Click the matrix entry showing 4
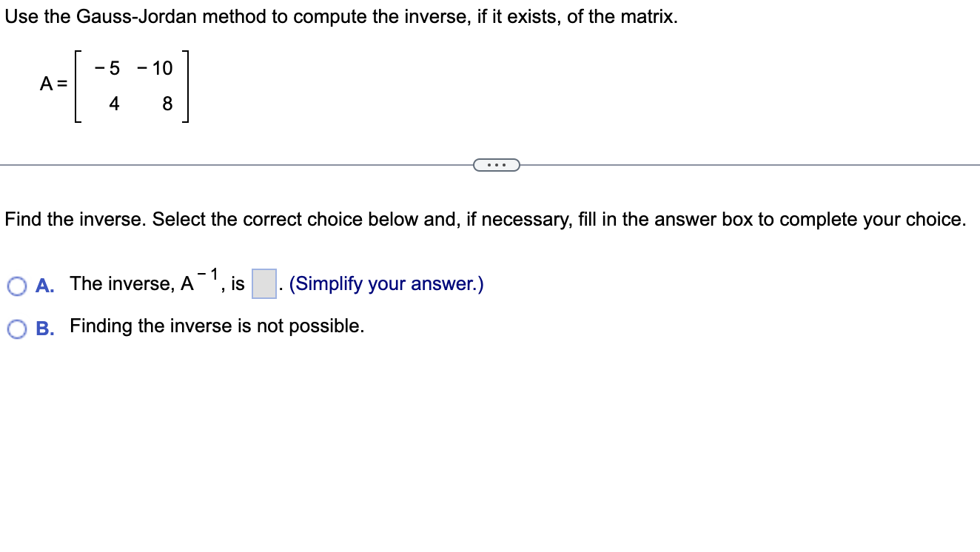 115,104
